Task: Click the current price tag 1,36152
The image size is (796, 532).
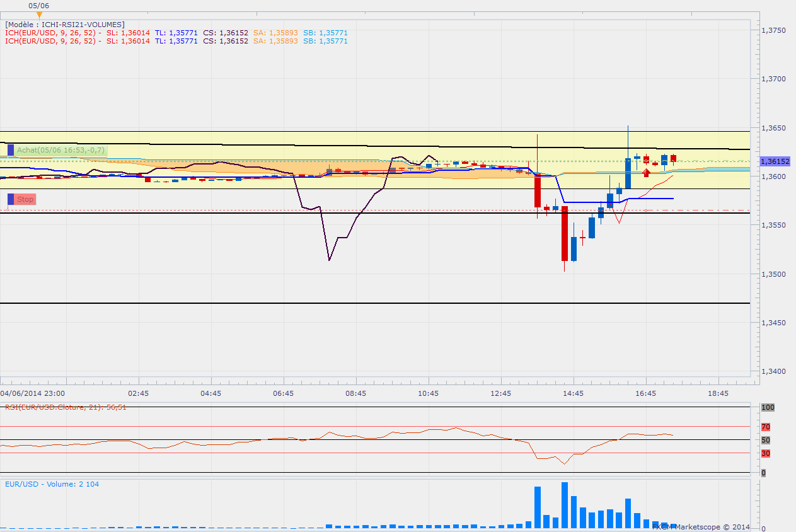Action: pyautogui.click(x=775, y=161)
